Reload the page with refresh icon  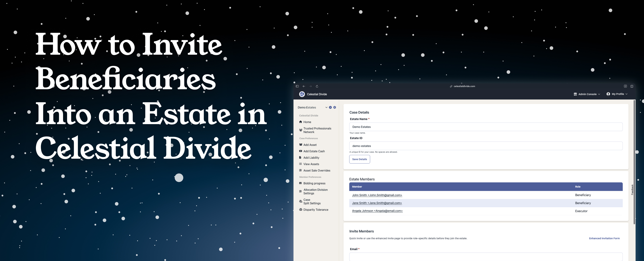[x=317, y=86]
